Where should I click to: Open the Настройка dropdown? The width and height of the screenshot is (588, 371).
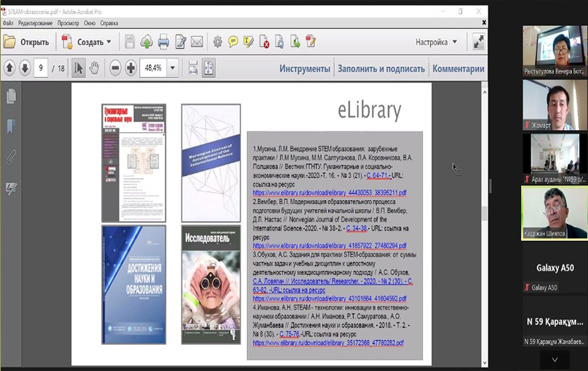click(436, 42)
